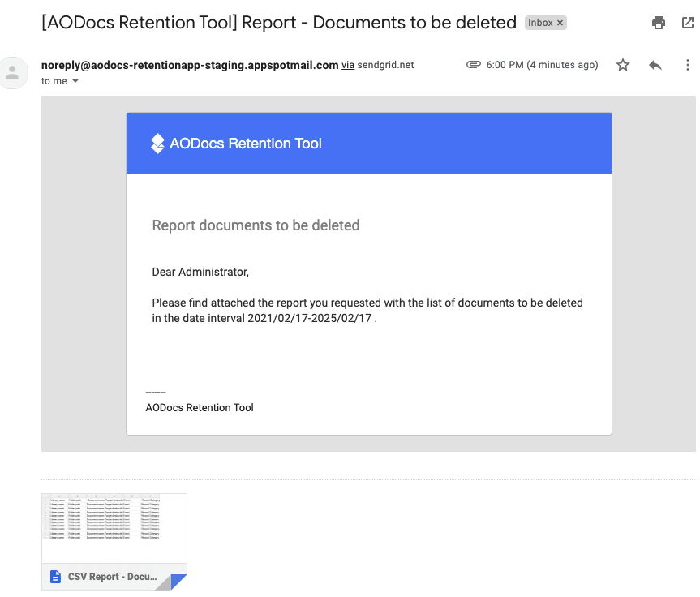The width and height of the screenshot is (700, 597).
Task: Open the CSV Report attachment thumbnail preview
Action: 114,528
